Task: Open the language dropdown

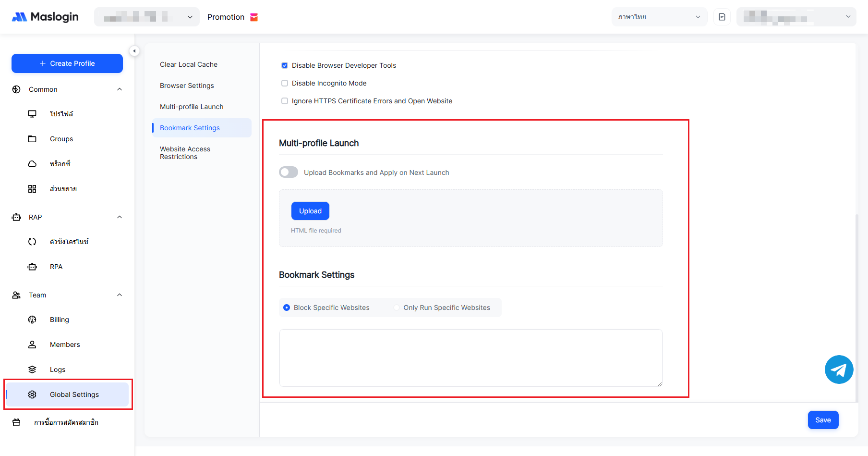Action: coord(659,17)
